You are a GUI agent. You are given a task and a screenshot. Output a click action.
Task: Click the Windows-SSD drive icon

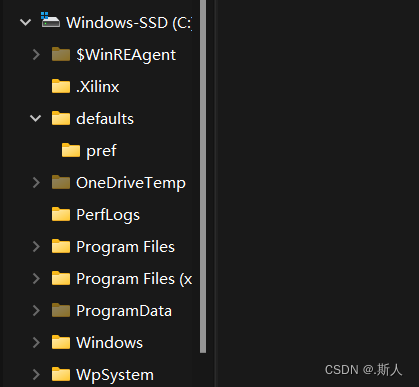point(50,20)
